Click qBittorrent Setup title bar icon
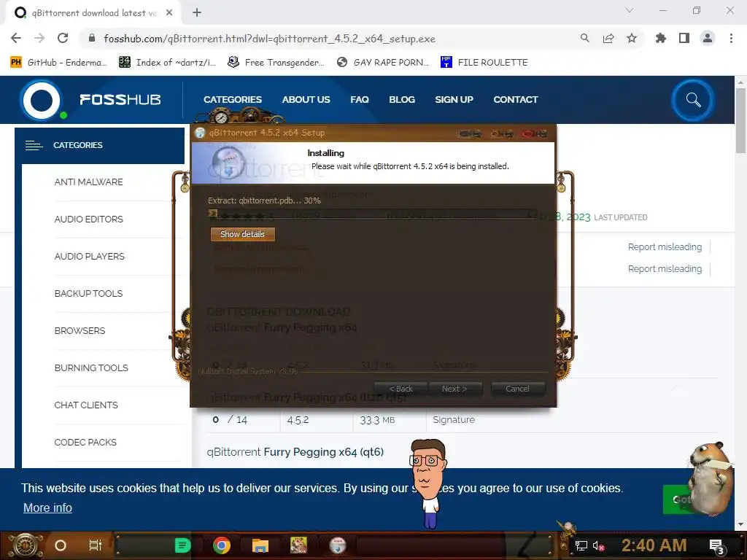The image size is (747, 560). 200,133
